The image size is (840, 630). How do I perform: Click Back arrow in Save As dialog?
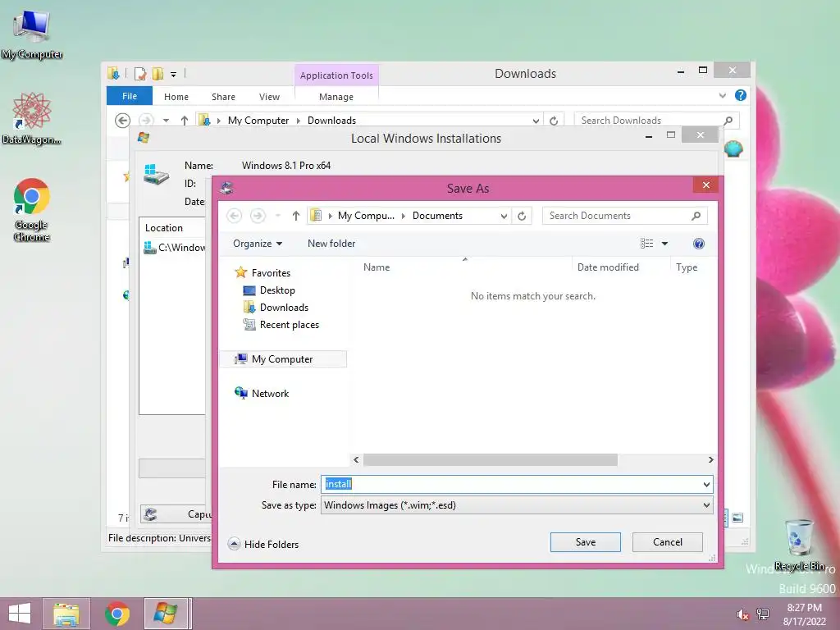coord(234,216)
